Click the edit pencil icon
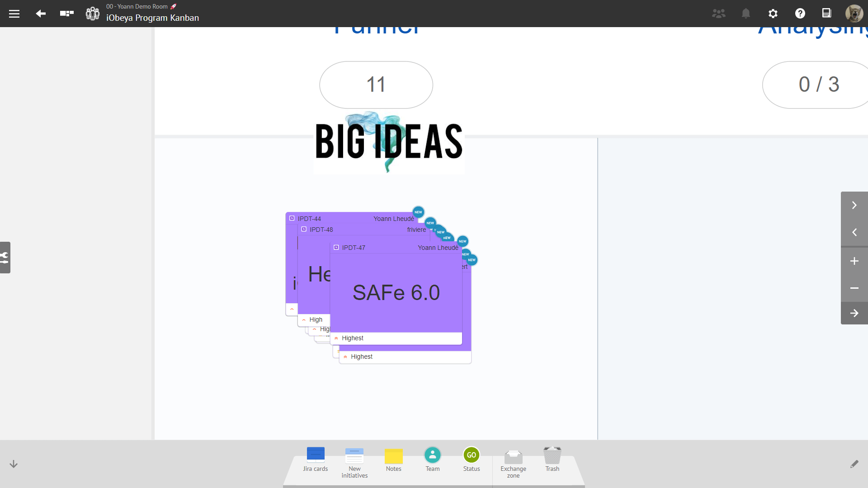Screen dimensions: 868x488 pos(854,464)
